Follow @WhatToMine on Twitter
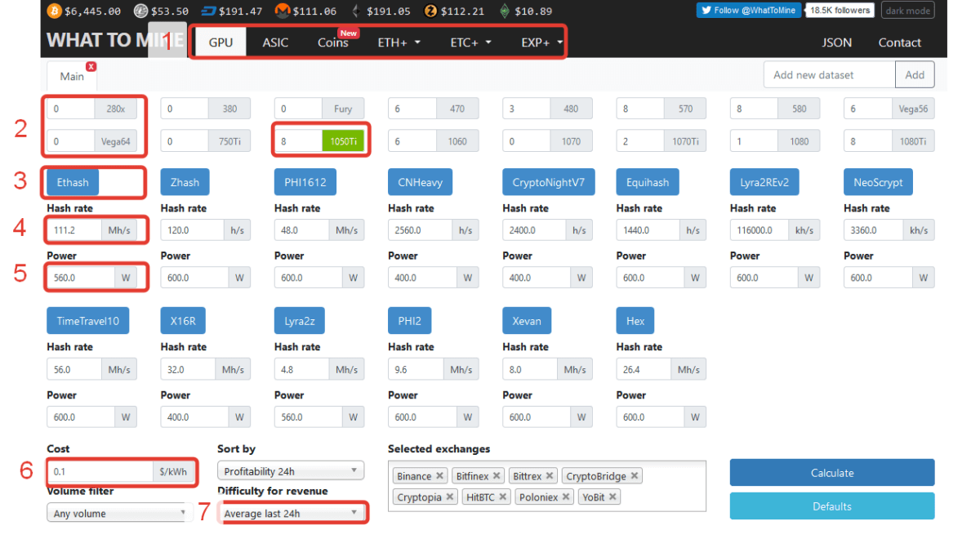 748,11
